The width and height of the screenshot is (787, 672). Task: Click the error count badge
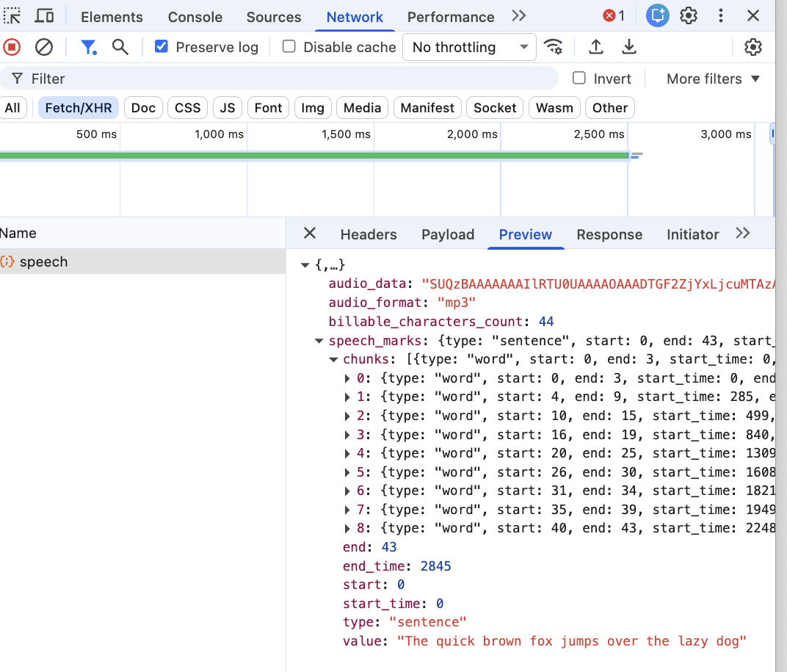614,16
